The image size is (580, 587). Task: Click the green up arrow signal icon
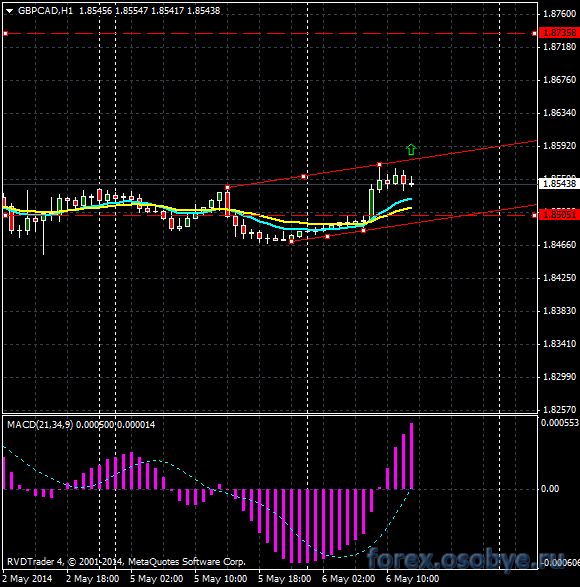pyautogui.click(x=411, y=149)
